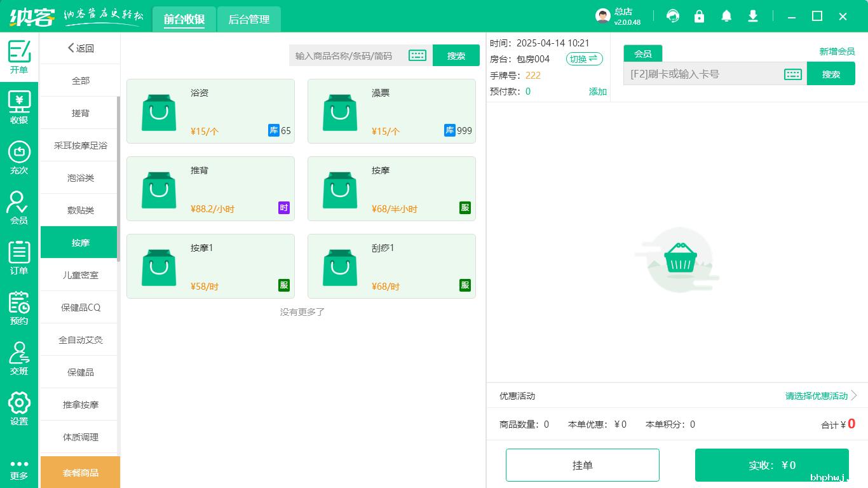Open the 设置 settings gear icon
Screen dimensions: 868x488
[19, 409]
